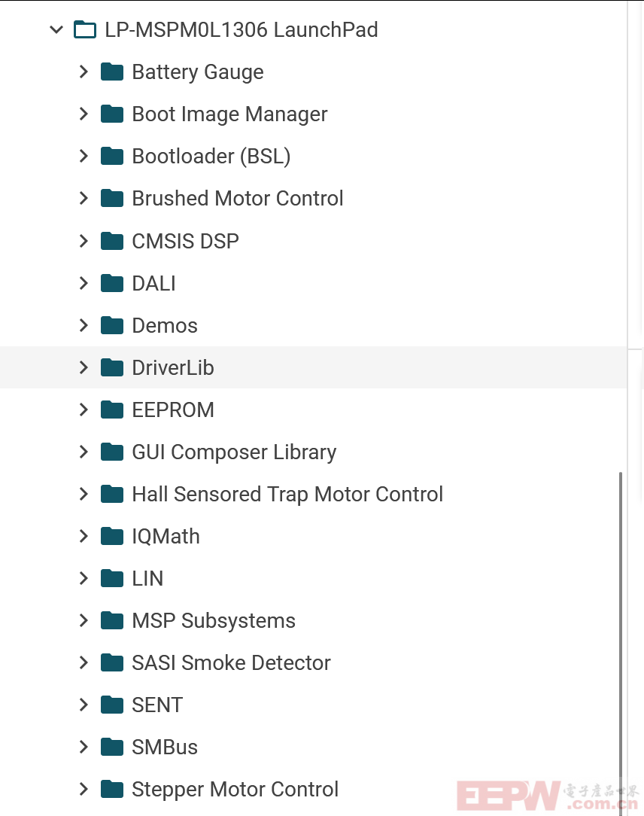644x816 pixels.
Task: Click the EEPROM folder icon
Action: 112,410
